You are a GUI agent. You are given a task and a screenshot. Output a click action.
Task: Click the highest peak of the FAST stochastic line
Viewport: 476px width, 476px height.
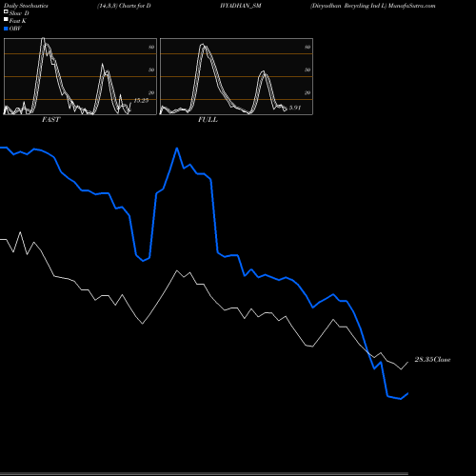coord(44,39)
